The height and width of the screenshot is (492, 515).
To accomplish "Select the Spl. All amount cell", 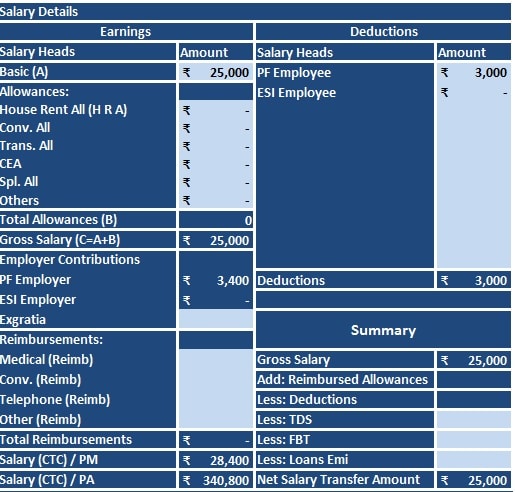I will coord(216,182).
